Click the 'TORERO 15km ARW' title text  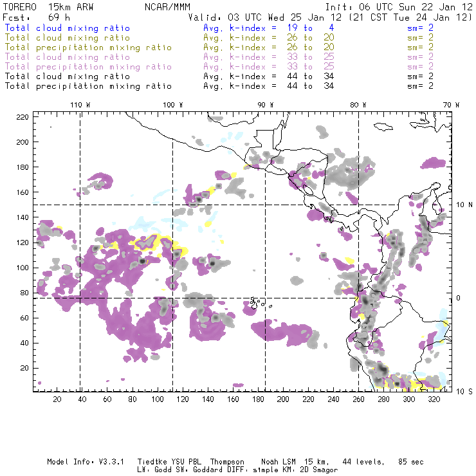pos(48,7)
